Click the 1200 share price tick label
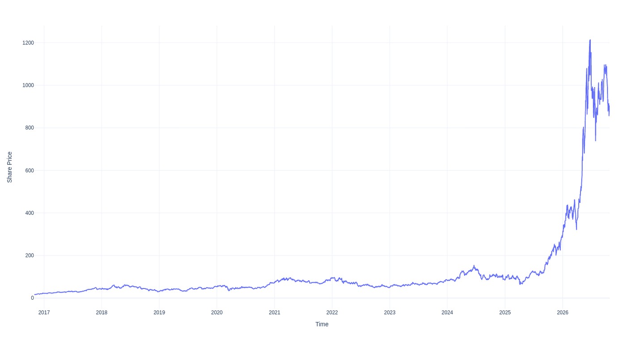 tap(28, 43)
